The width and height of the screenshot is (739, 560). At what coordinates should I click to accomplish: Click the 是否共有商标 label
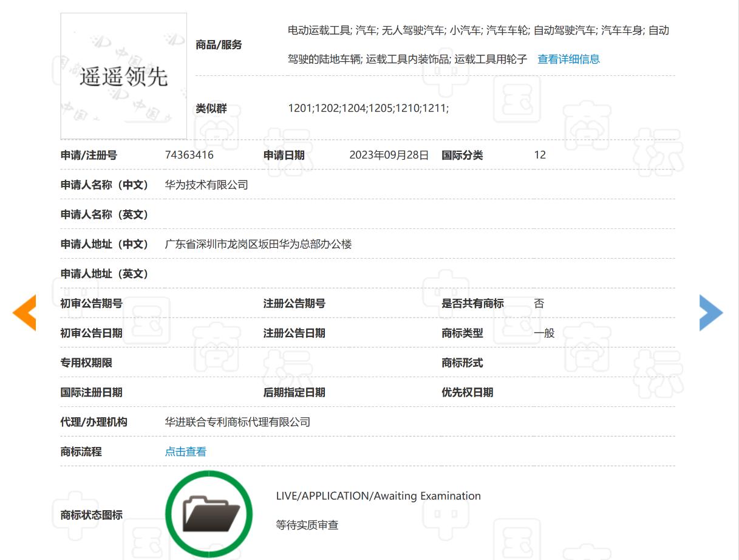point(472,303)
